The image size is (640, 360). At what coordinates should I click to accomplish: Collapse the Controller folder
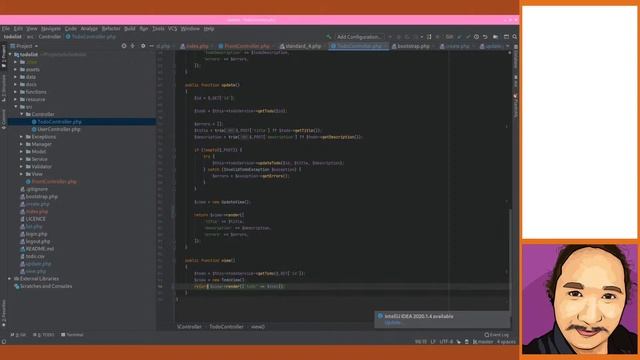(x=22, y=114)
